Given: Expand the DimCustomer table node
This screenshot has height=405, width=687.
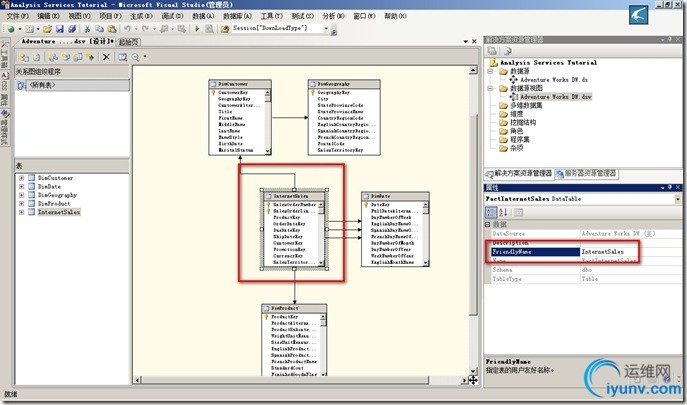Looking at the screenshot, I should click(21, 178).
